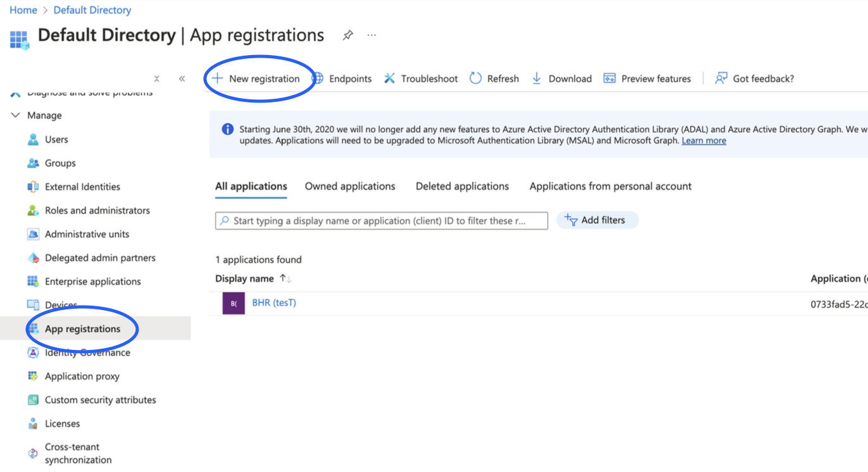Viewport: 868px width, 472px height.
Task: Click the Got feedback? label
Action: pyautogui.click(x=764, y=78)
